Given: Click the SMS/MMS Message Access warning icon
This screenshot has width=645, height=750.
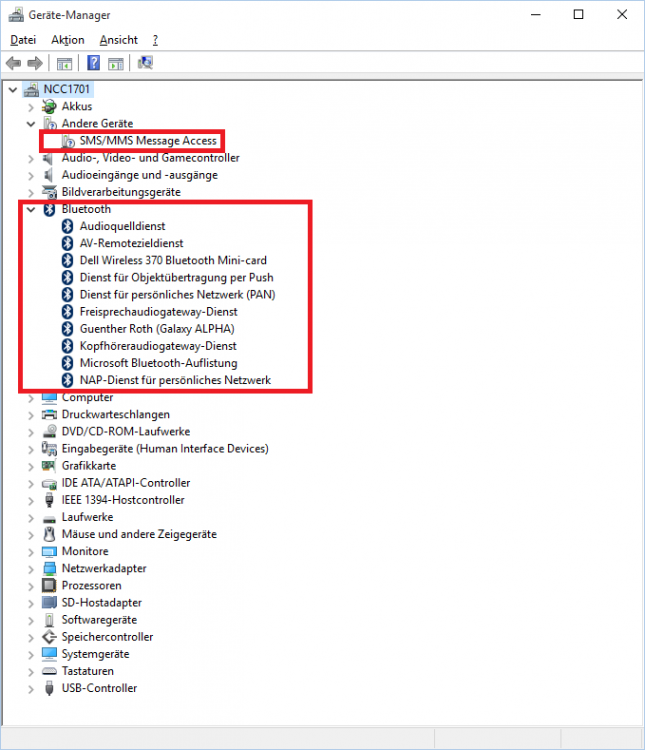Looking at the screenshot, I should coord(68,141).
